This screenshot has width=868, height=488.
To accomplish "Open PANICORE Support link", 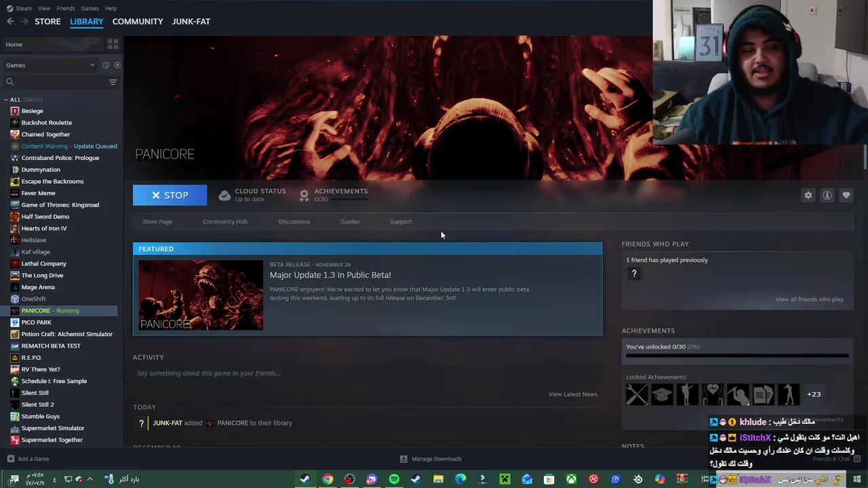I will pyautogui.click(x=401, y=222).
